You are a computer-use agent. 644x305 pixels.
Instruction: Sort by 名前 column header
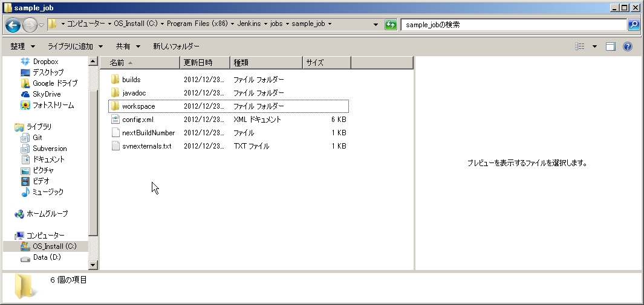point(140,63)
